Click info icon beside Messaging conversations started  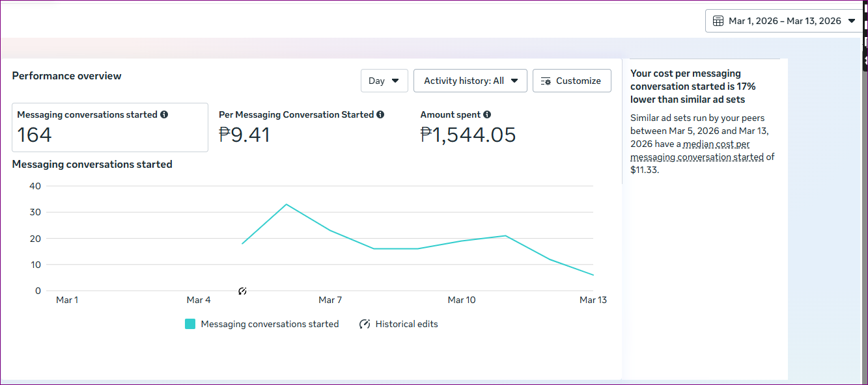(164, 114)
